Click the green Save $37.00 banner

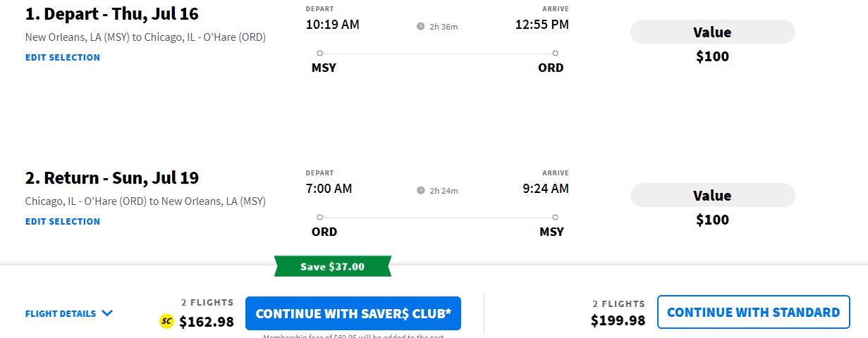[x=332, y=266]
